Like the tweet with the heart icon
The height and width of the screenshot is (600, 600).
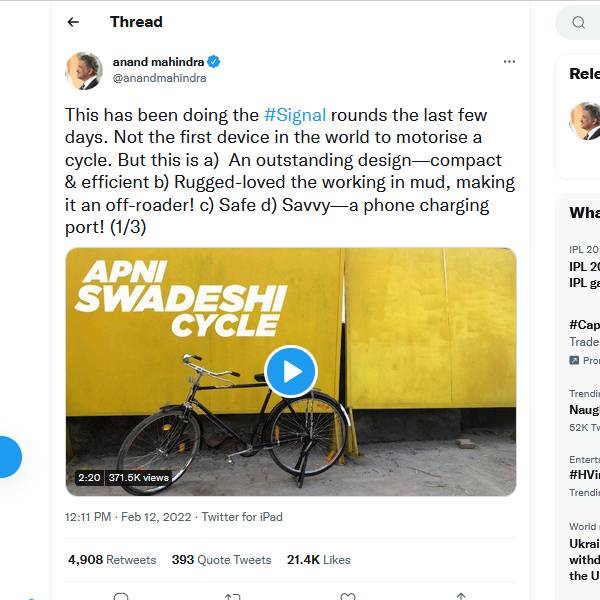347,596
